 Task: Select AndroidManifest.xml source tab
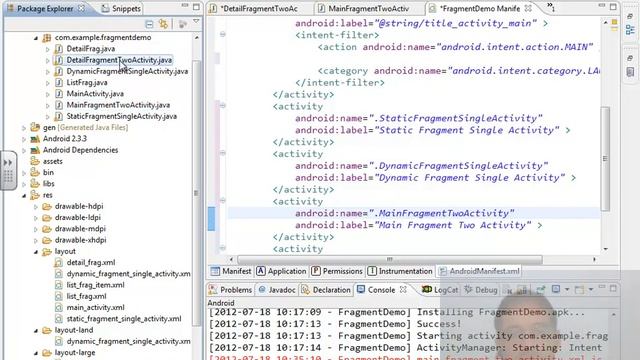(479, 271)
